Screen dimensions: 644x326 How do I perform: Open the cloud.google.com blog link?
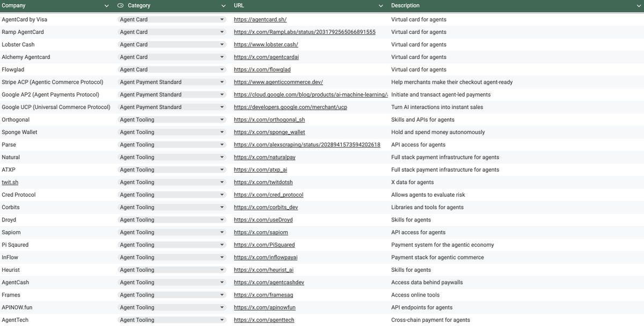point(311,94)
